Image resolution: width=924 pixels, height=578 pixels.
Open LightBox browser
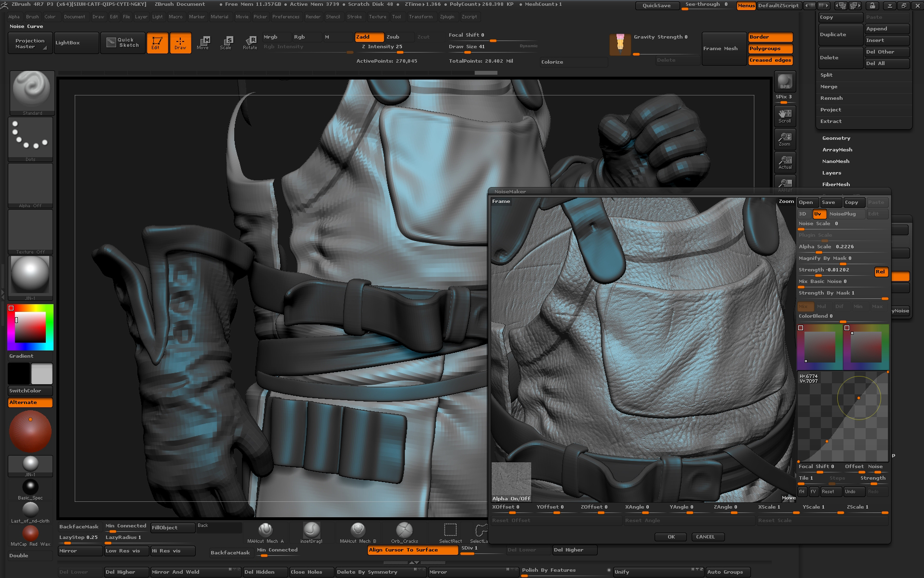click(76, 42)
